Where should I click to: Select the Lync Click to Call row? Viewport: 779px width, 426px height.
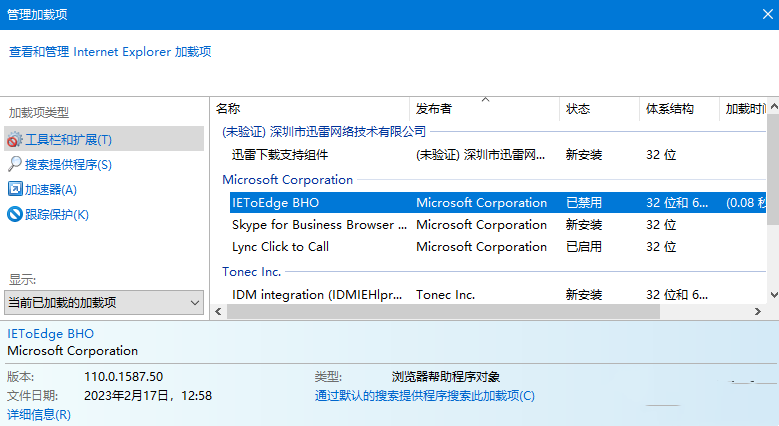pyautogui.click(x=318, y=247)
